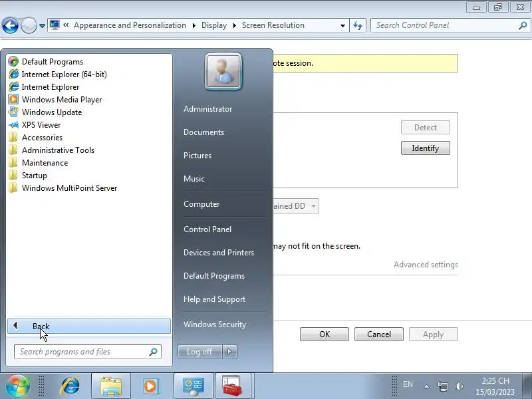Open Windows Update icon in programs list
Viewport: 532px width, 399px height.
13,112
